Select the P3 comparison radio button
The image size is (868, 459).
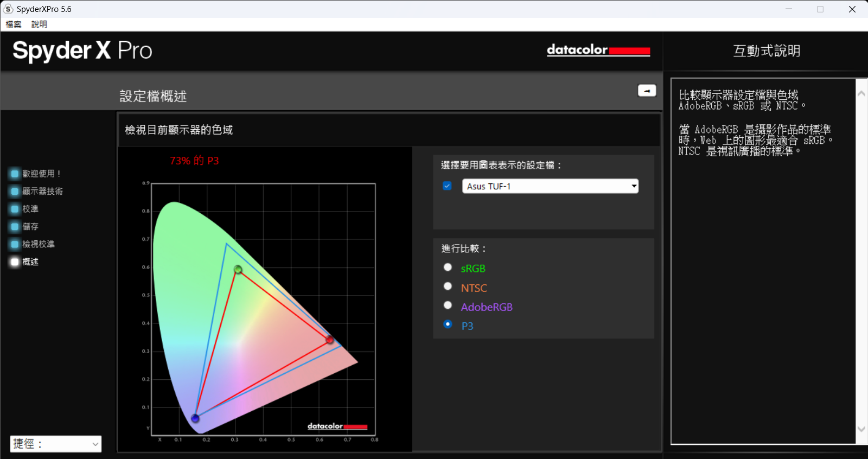click(448, 324)
